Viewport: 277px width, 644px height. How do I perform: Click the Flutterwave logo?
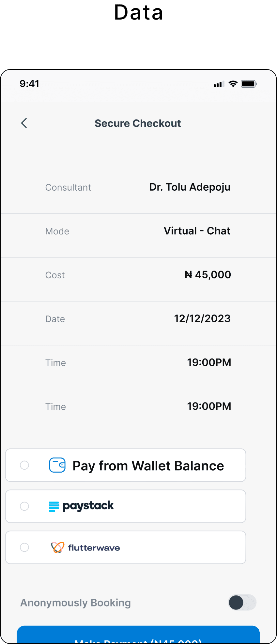(85, 547)
